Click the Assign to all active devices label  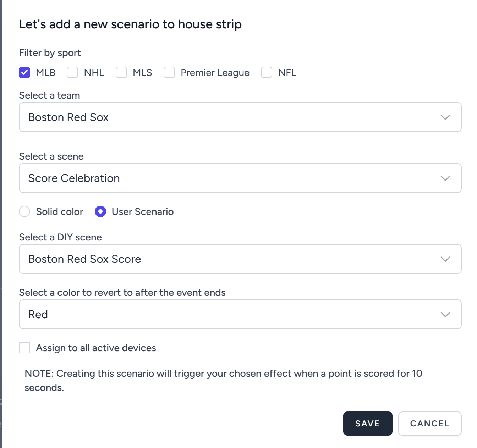pos(96,348)
